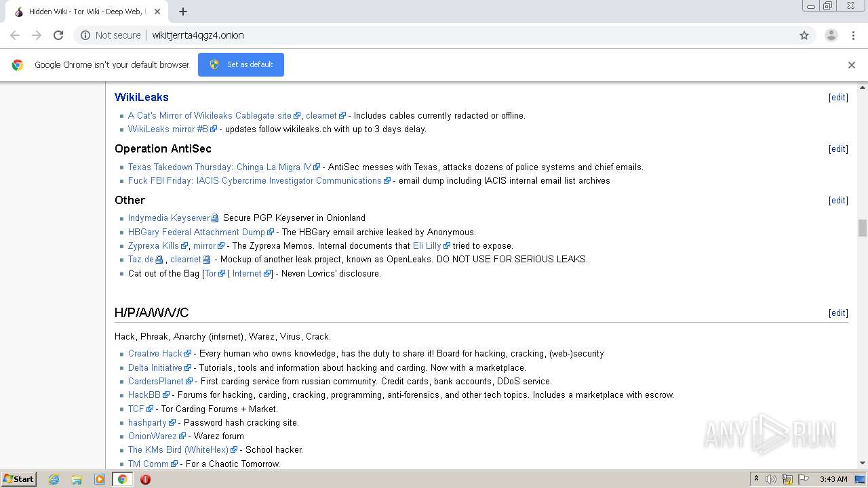Select the Hidden Wiki browser tab
This screenshot has height=488, width=868.
coord(85,12)
